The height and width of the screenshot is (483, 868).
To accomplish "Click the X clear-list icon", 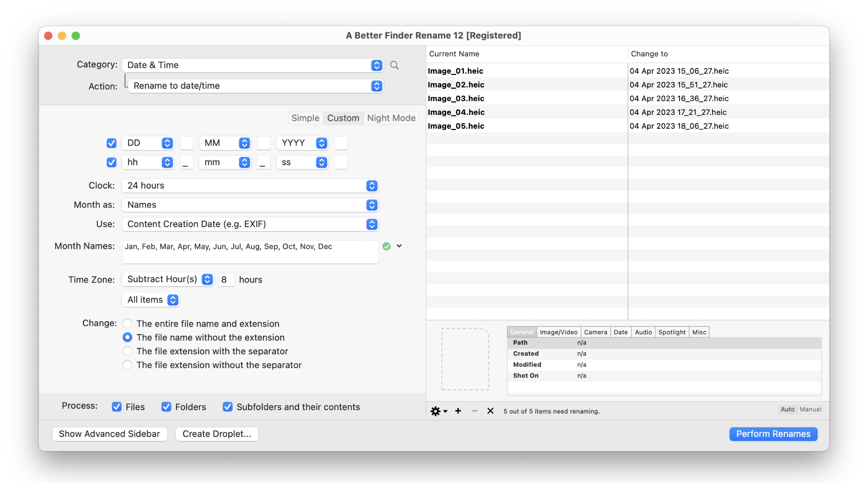I will [490, 411].
